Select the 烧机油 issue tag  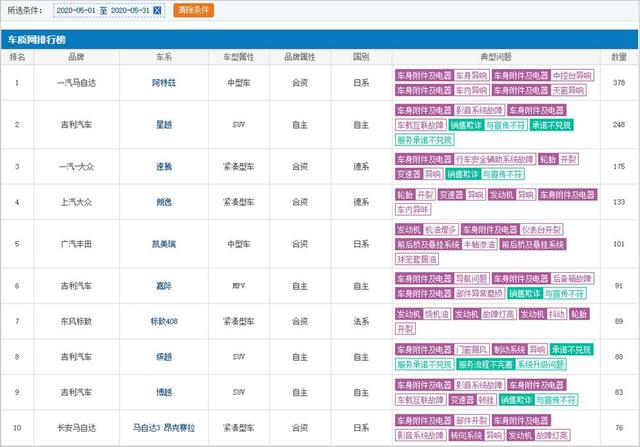[x=436, y=314]
